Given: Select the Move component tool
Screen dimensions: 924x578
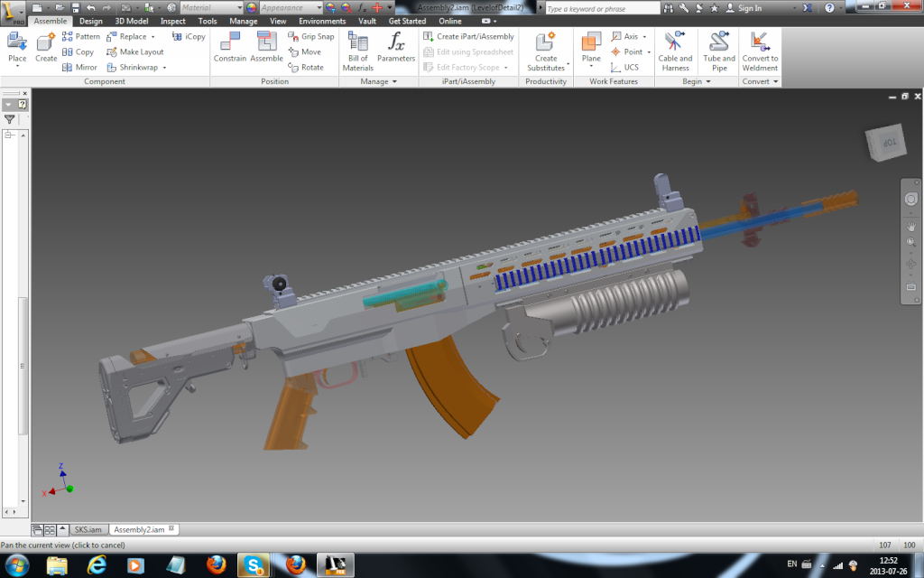Looking at the screenshot, I should [305, 51].
